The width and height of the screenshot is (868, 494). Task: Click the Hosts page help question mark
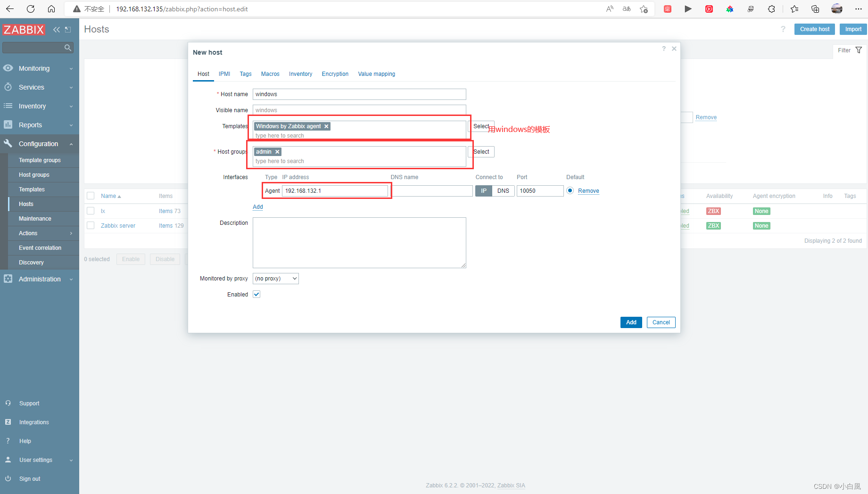[783, 29]
